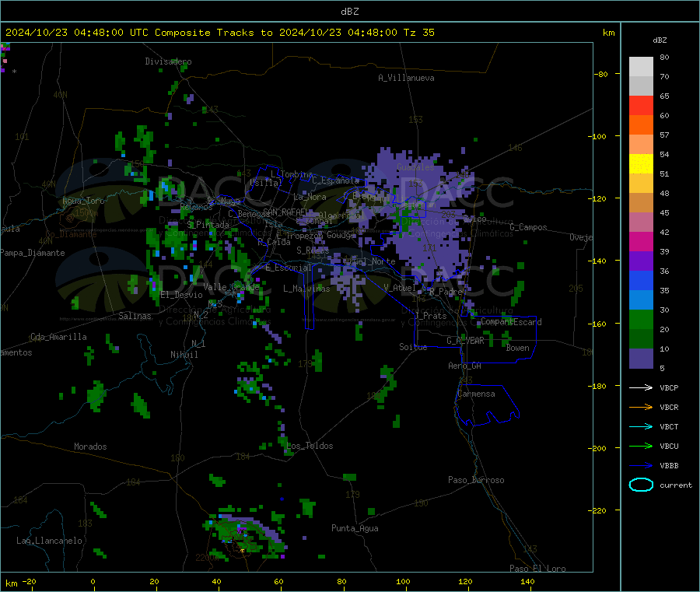Click the cyan 'current' ellipse icon
700x592 pixels.
[x=641, y=485]
